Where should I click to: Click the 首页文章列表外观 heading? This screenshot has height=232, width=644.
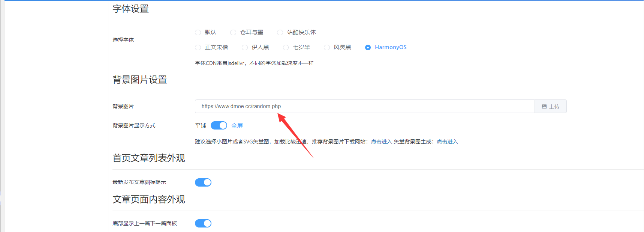[x=149, y=158]
